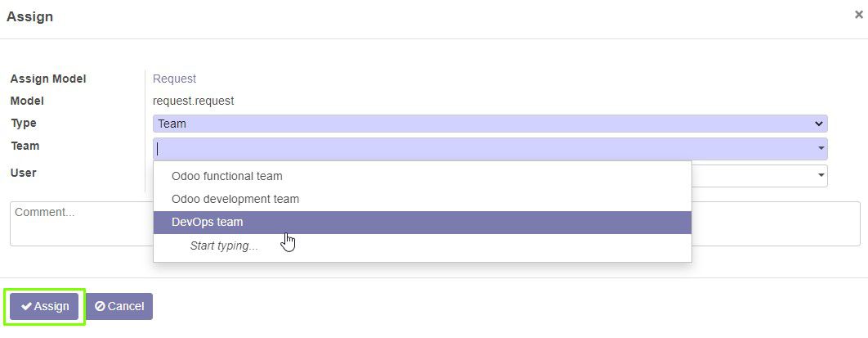Click the checkmark icon on Assign button
Screen dimensions: 868x338
pyautogui.click(x=26, y=306)
